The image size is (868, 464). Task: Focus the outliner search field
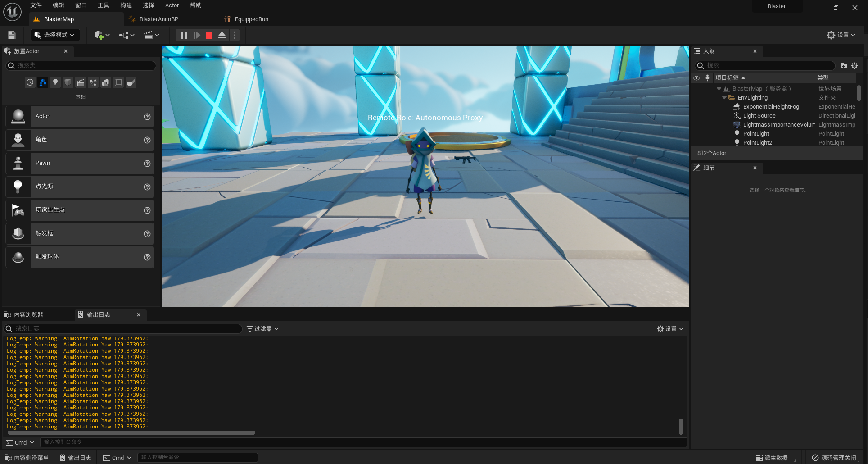pyautogui.click(x=765, y=66)
